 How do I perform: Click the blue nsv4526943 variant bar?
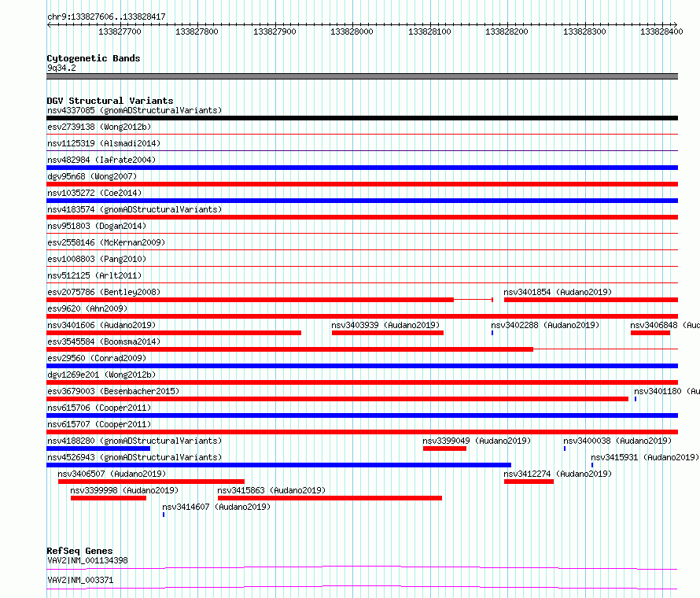278,465
